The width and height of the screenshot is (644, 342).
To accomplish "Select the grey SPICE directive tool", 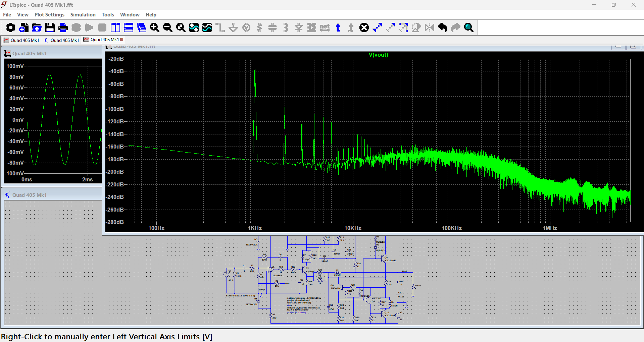I will (x=351, y=27).
